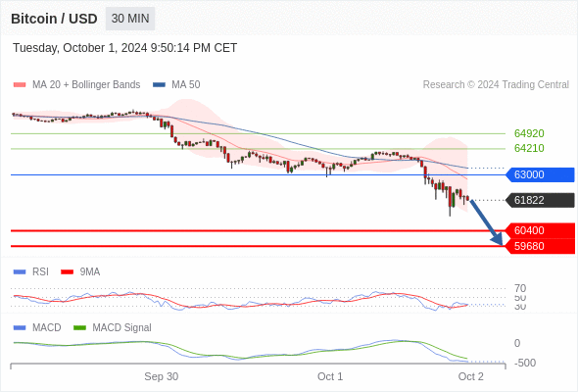
Task: Click the 'Oct 2' time axis label
Action: (x=471, y=376)
